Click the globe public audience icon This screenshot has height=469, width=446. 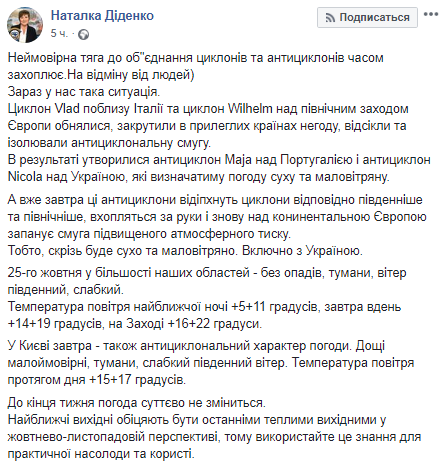(x=83, y=34)
